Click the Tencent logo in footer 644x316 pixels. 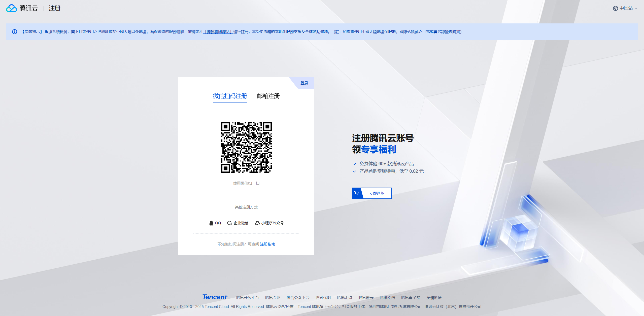(x=215, y=297)
